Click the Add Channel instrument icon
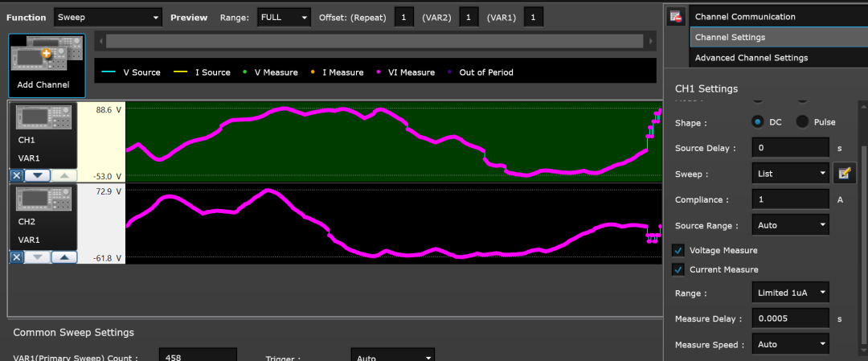 [x=46, y=58]
